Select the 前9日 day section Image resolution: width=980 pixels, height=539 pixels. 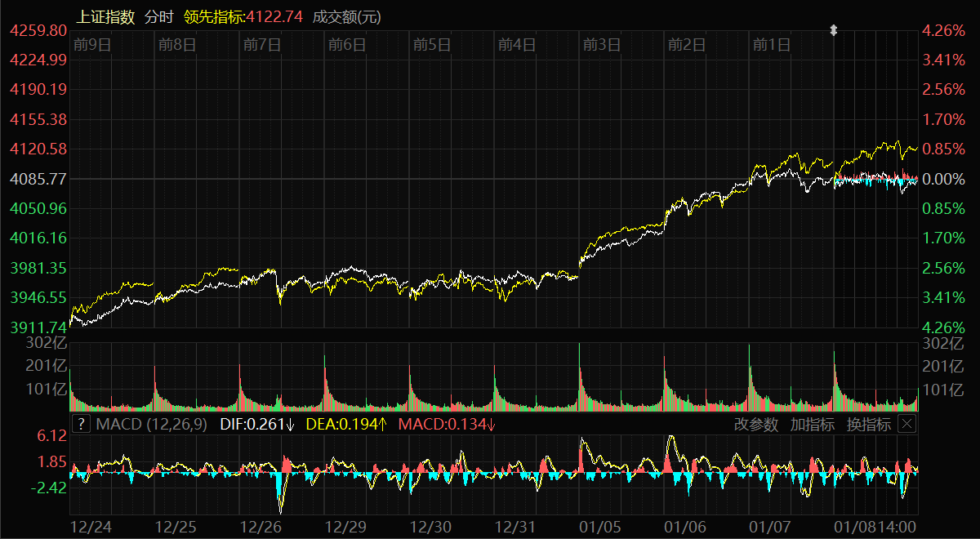pos(91,45)
